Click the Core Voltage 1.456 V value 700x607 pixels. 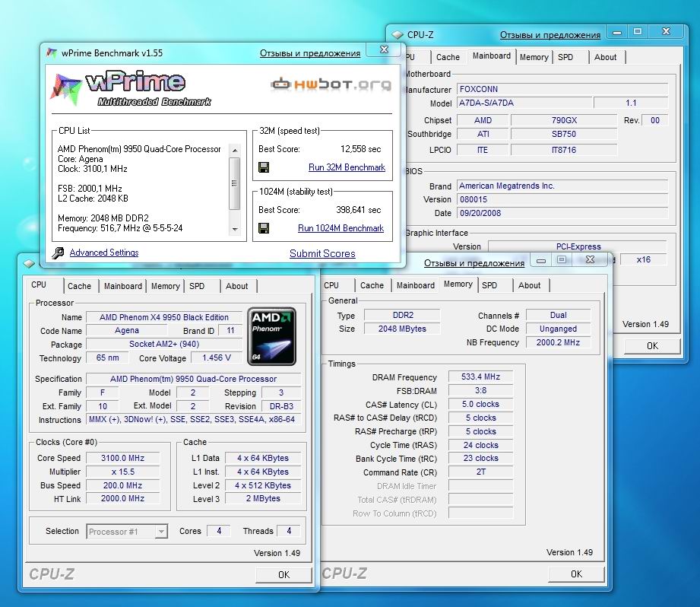click(x=217, y=358)
